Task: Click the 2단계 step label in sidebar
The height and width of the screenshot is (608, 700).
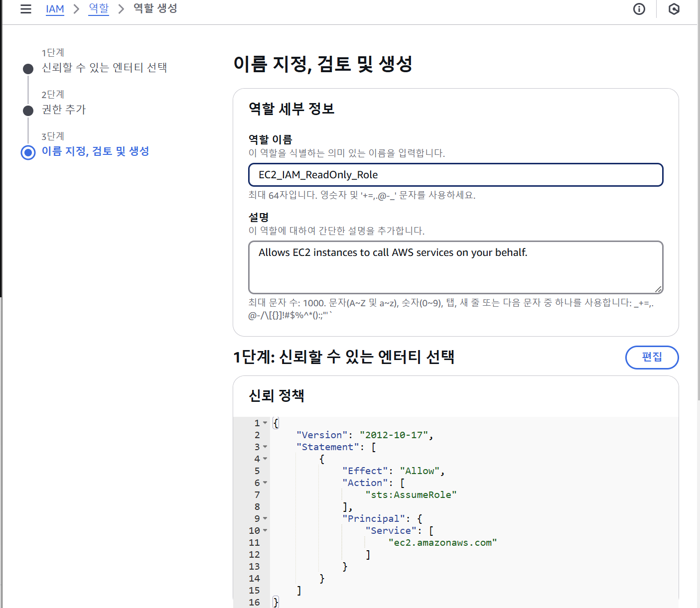Action: [53, 94]
